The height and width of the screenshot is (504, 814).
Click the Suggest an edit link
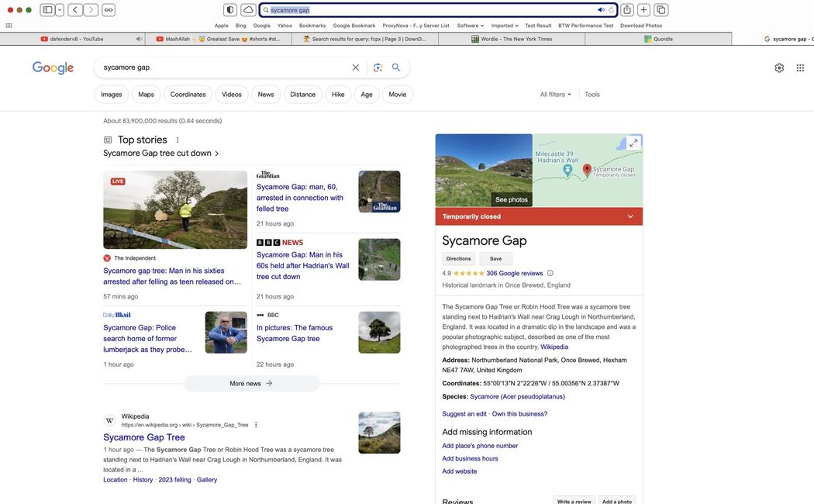[464, 414]
